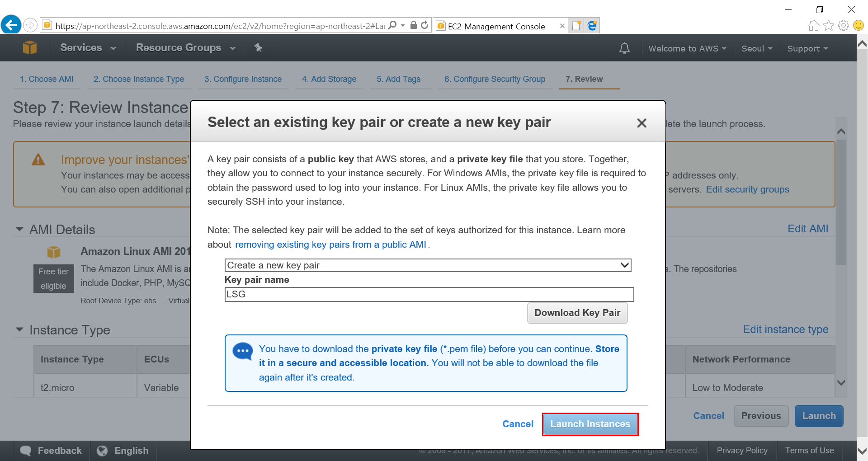Click the refresh page icon
868x461 pixels.
(424, 25)
